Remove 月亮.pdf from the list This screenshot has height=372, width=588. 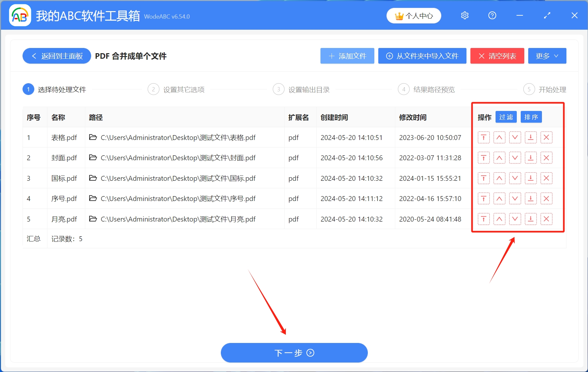[547, 219]
